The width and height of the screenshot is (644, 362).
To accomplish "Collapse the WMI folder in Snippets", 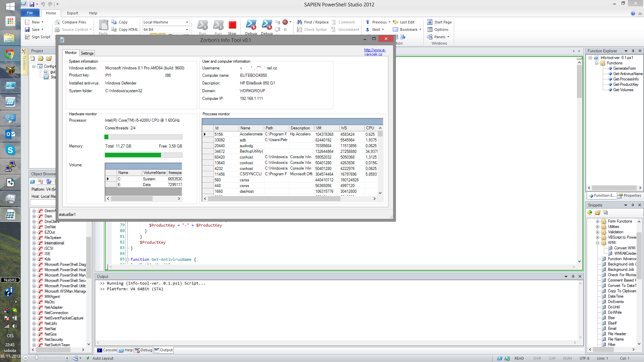I will tap(597, 243).
